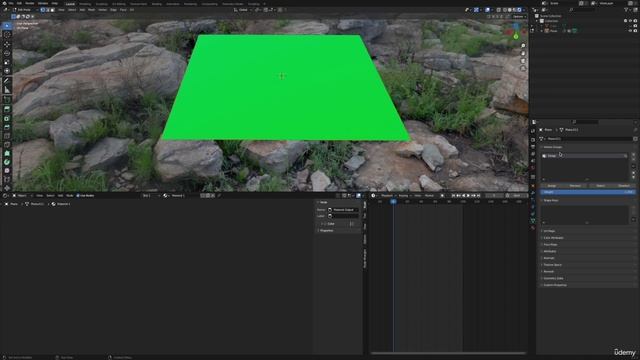The image size is (640, 360).
Task: Switch to the Animation workspace tab
Action: coord(173,4)
